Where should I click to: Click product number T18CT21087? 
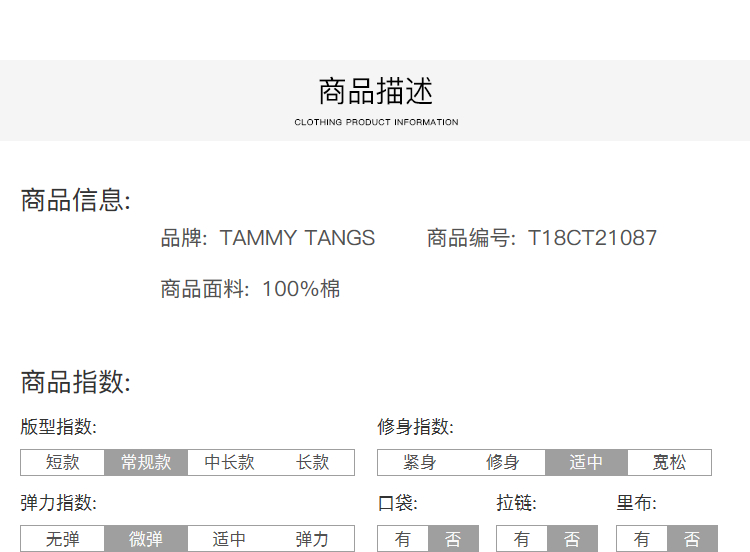point(592,238)
